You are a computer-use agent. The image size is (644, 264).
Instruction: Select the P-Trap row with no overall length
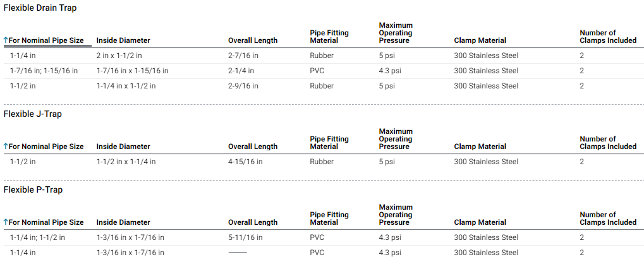click(x=237, y=253)
